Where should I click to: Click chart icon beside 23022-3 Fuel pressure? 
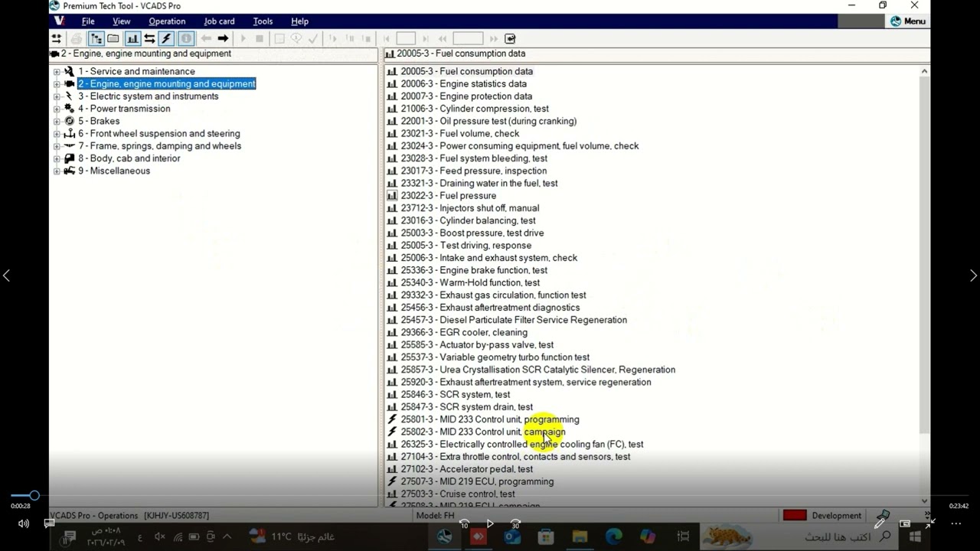pos(392,196)
